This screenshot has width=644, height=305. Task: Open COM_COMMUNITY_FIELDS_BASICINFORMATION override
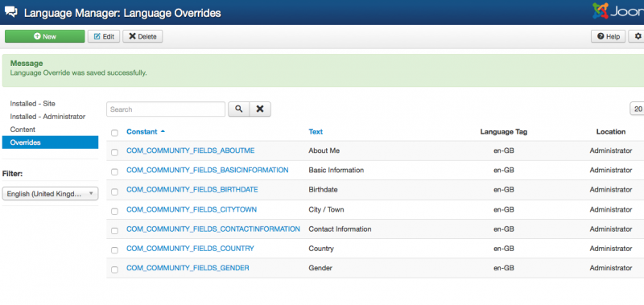click(207, 170)
